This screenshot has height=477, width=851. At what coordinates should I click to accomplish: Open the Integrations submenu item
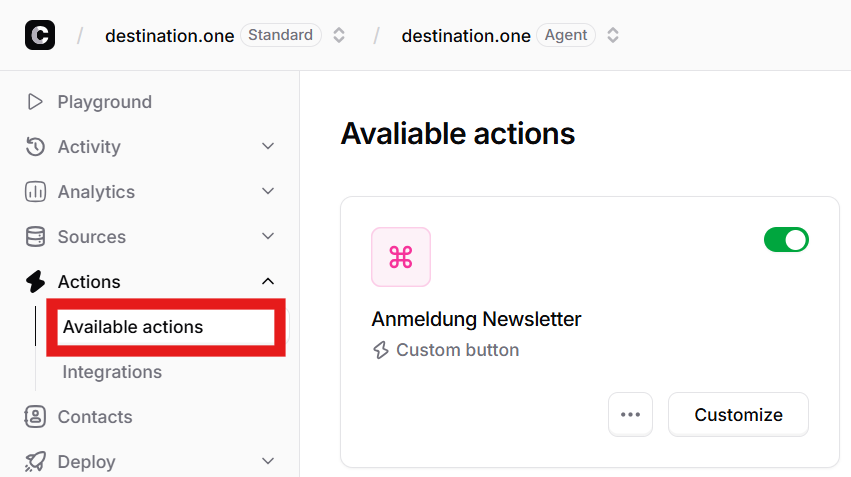click(112, 372)
